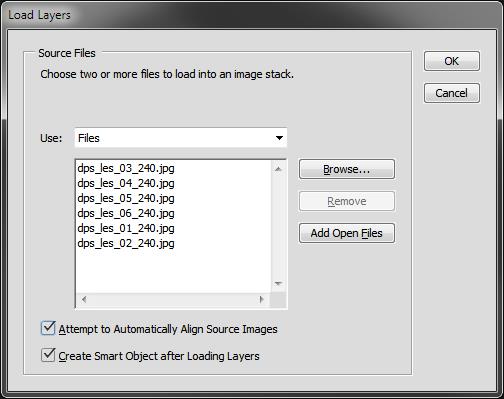Viewport: 504px width, 399px height.
Task: Open the Browse file dialog
Action: tap(347, 169)
